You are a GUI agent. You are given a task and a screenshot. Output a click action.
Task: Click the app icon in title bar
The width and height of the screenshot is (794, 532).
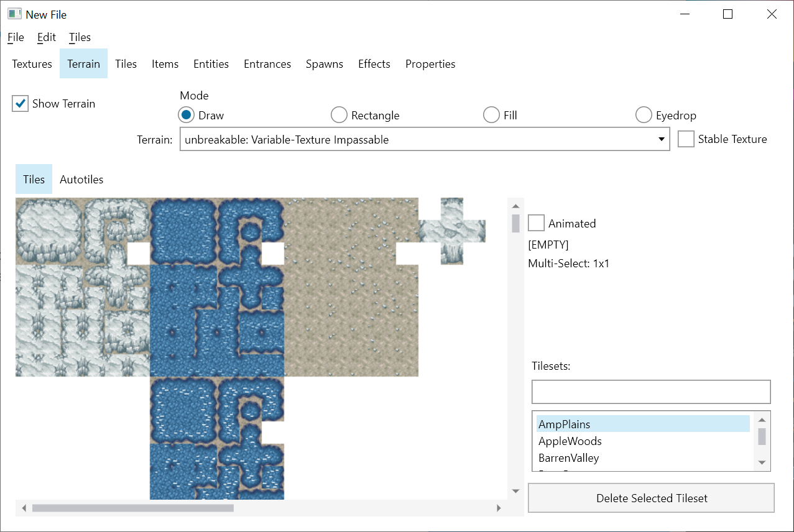tap(14, 14)
